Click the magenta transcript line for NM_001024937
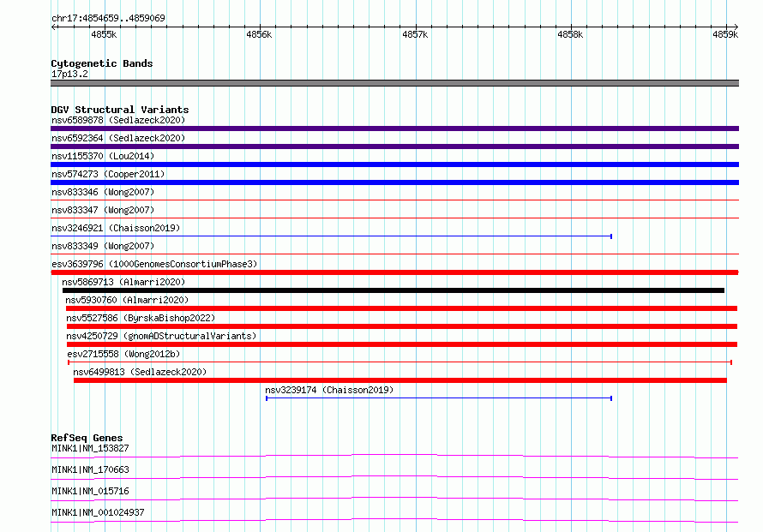Viewport: 763px width, 532px height. point(394,520)
